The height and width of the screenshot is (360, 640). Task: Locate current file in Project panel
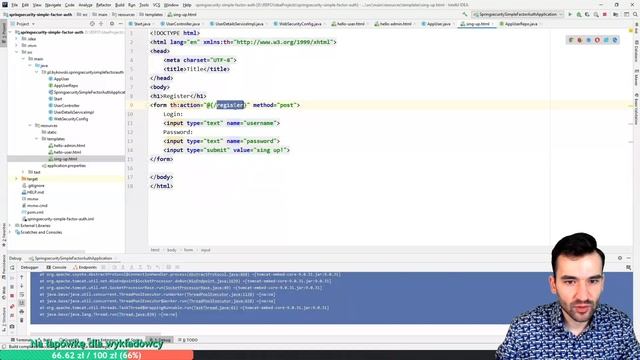coord(92,24)
